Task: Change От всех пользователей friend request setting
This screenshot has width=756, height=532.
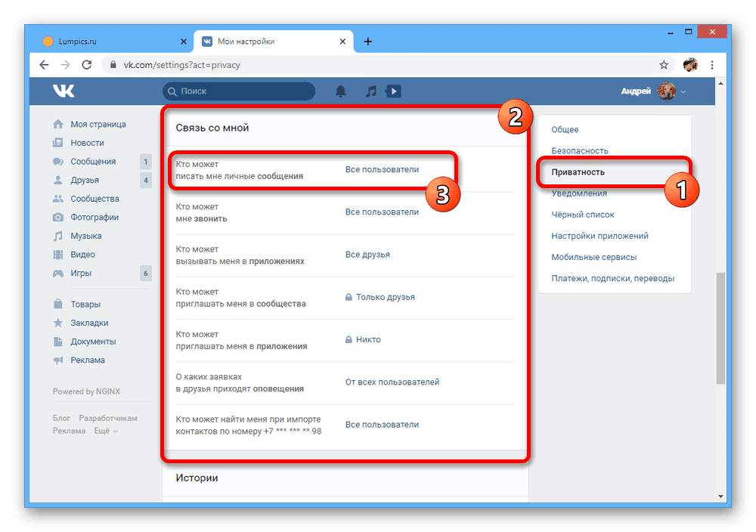Action: pos(392,382)
